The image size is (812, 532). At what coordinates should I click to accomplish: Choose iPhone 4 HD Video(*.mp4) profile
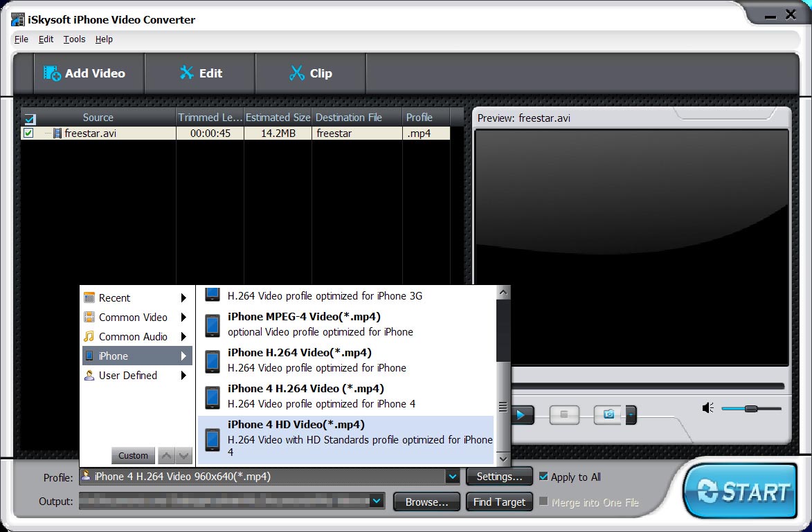(346, 440)
